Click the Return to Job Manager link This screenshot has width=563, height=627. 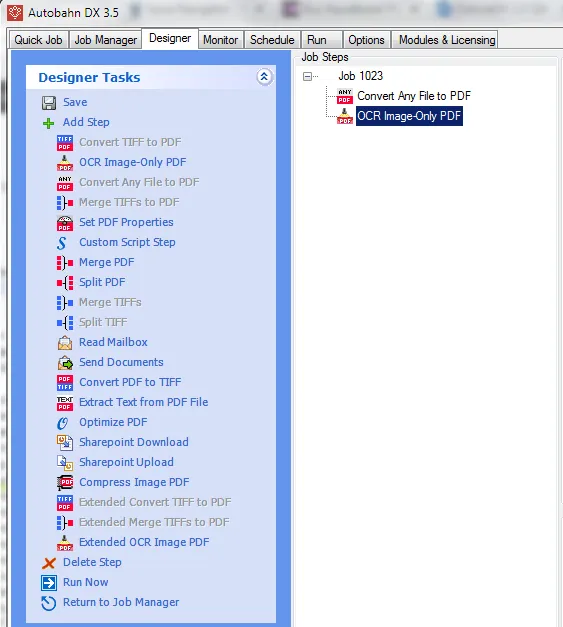[x=121, y=602]
